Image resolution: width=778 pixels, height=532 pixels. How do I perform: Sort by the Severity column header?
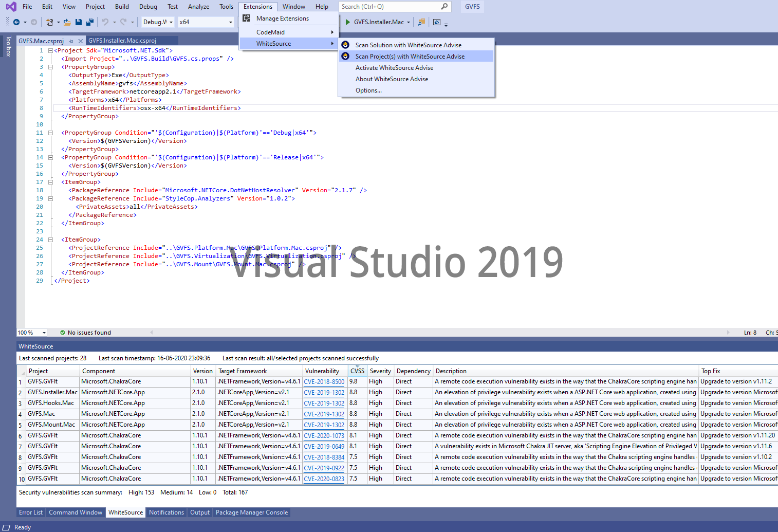(x=380, y=371)
